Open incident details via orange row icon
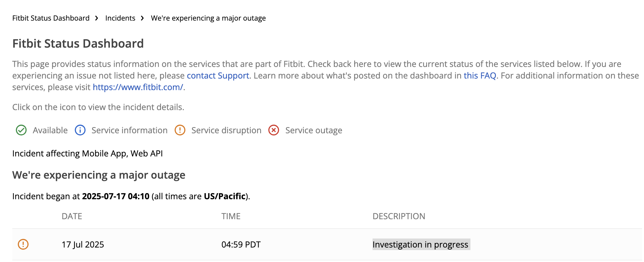The height and width of the screenshot is (262, 644). click(x=23, y=244)
